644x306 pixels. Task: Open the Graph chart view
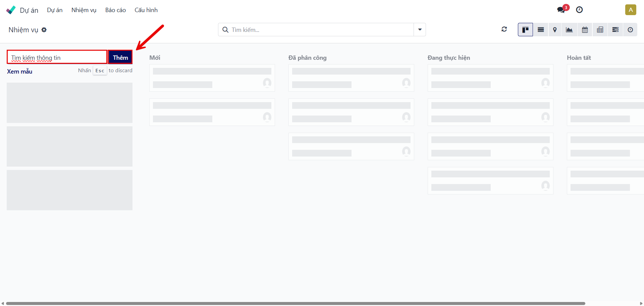[569, 30]
